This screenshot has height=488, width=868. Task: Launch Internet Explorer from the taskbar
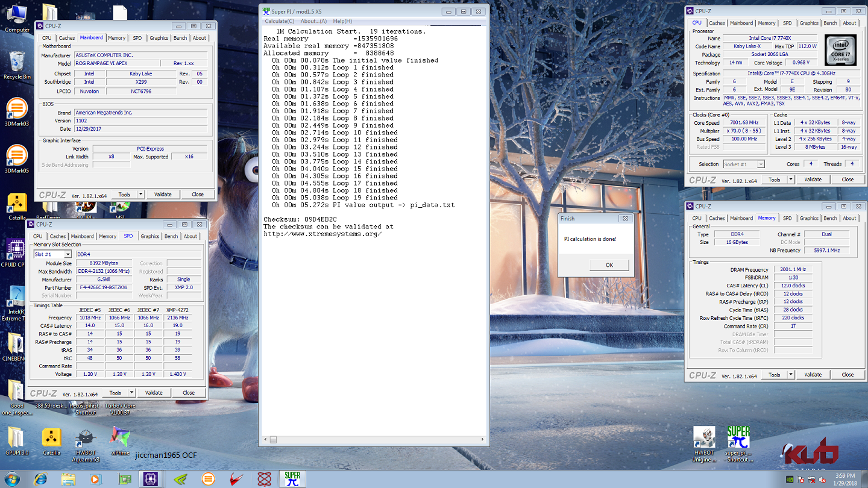41,480
